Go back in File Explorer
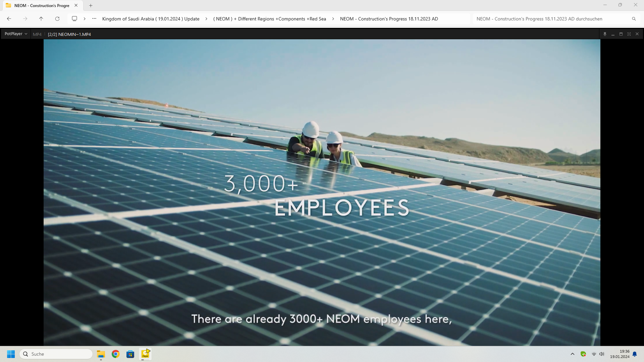644x362 pixels. [x=9, y=19]
